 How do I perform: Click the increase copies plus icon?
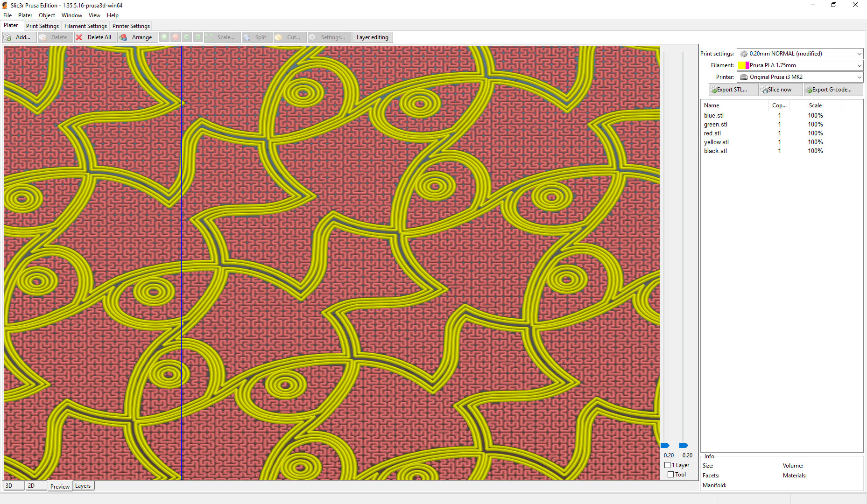coord(164,37)
